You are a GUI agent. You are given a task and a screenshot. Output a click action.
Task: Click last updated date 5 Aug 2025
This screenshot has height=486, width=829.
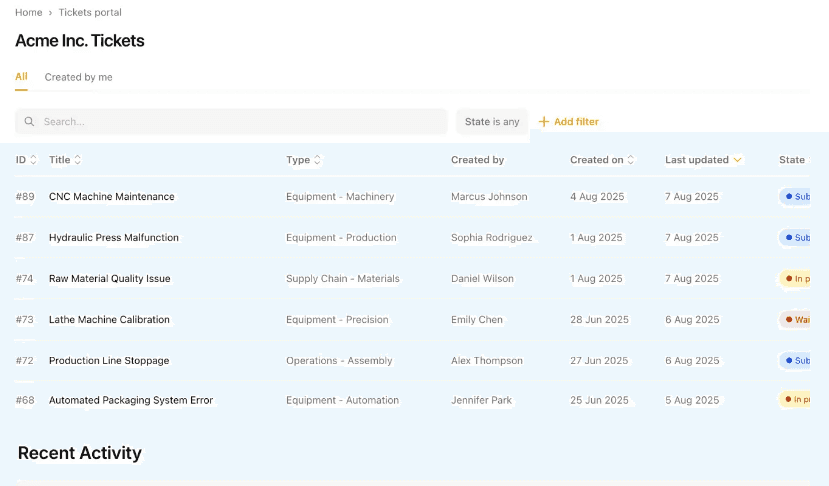[692, 400]
